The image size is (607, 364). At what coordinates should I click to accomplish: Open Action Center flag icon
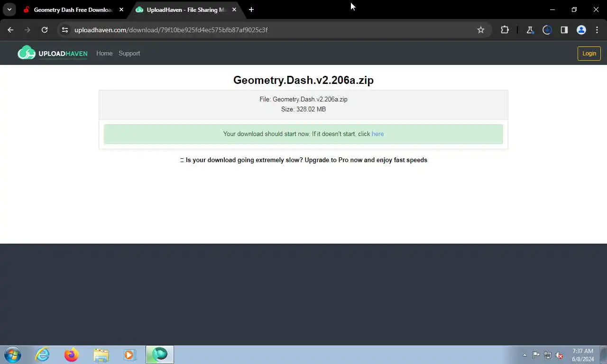536,355
